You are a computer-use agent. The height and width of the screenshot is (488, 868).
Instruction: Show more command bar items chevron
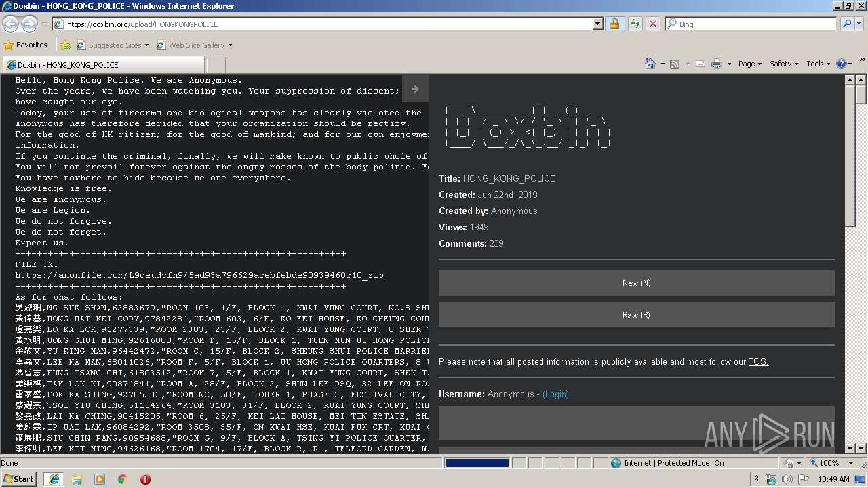click(x=863, y=60)
